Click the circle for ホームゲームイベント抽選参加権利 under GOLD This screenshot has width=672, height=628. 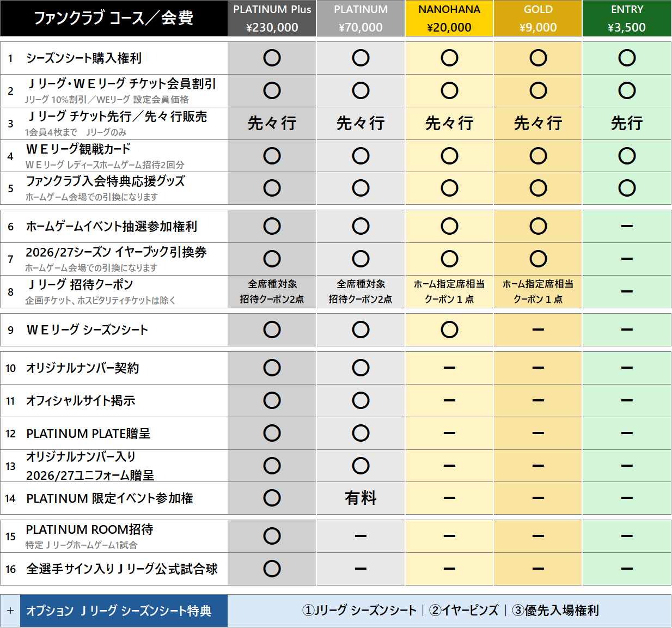pyautogui.click(x=538, y=226)
